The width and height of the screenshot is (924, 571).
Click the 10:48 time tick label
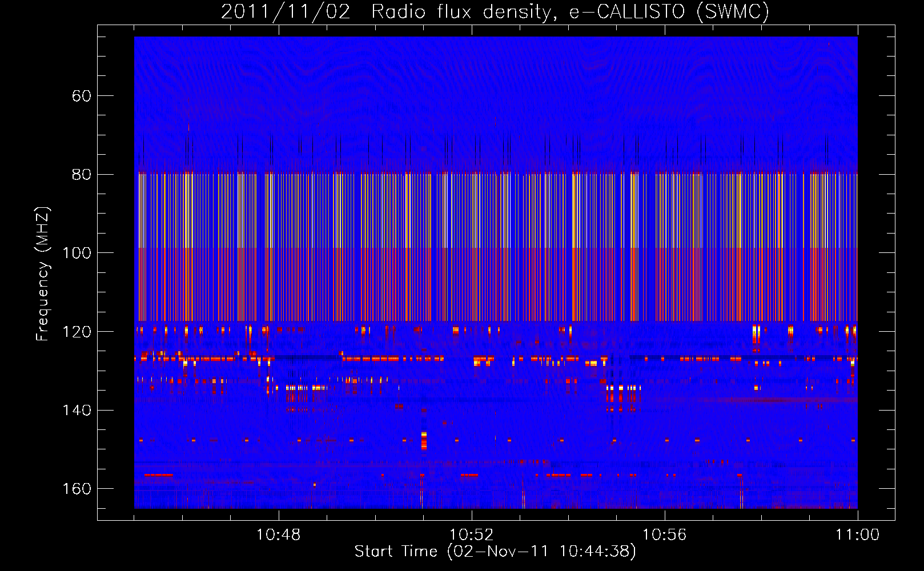click(x=279, y=535)
